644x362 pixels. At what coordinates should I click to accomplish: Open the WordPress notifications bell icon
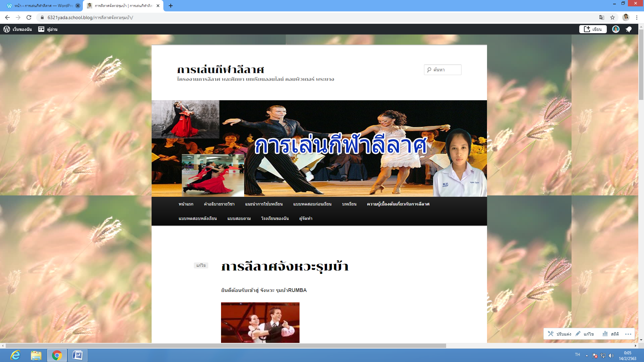(x=629, y=29)
